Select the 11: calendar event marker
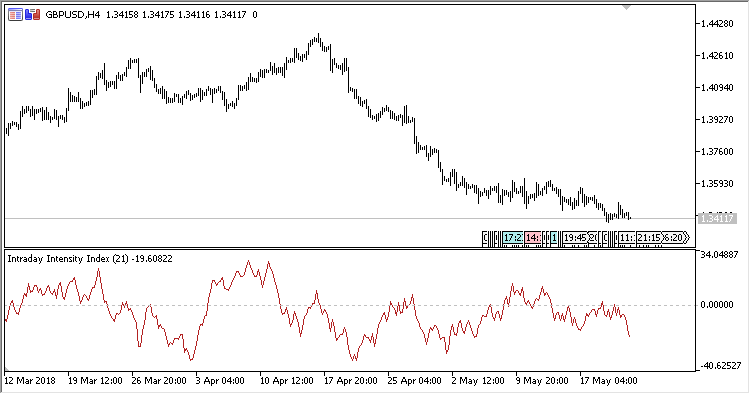Screen dimensions: 750x394 click(x=627, y=238)
